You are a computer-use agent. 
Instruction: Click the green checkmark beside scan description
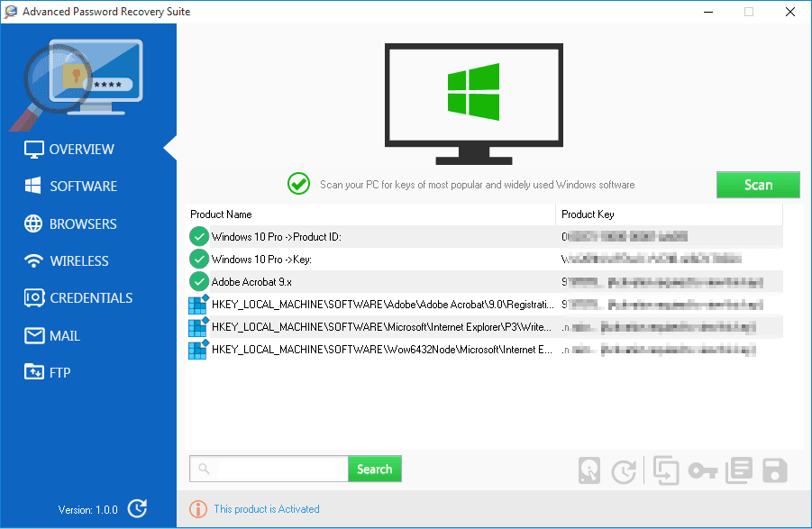tap(299, 183)
